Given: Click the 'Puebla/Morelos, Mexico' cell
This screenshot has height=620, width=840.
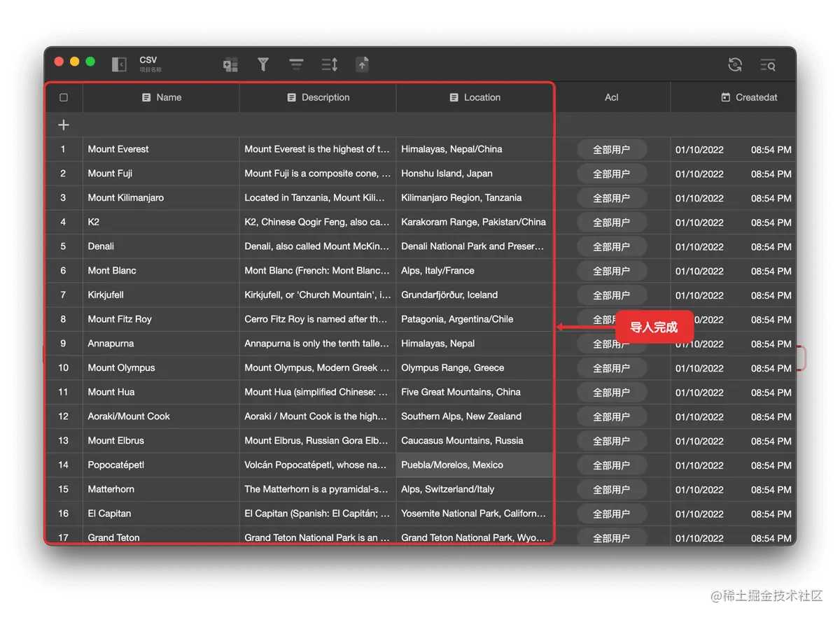Looking at the screenshot, I should (x=475, y=465).
